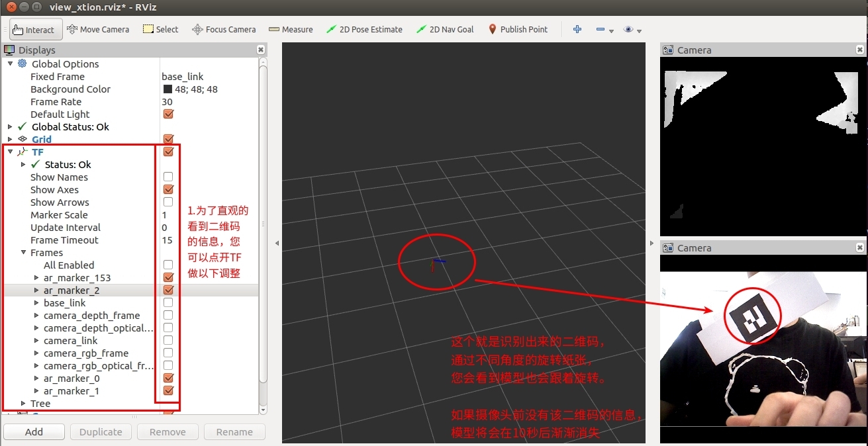868x446 pixels.
Task: Edit the Frame Rate value 30
Action: [x=167, y=101]
